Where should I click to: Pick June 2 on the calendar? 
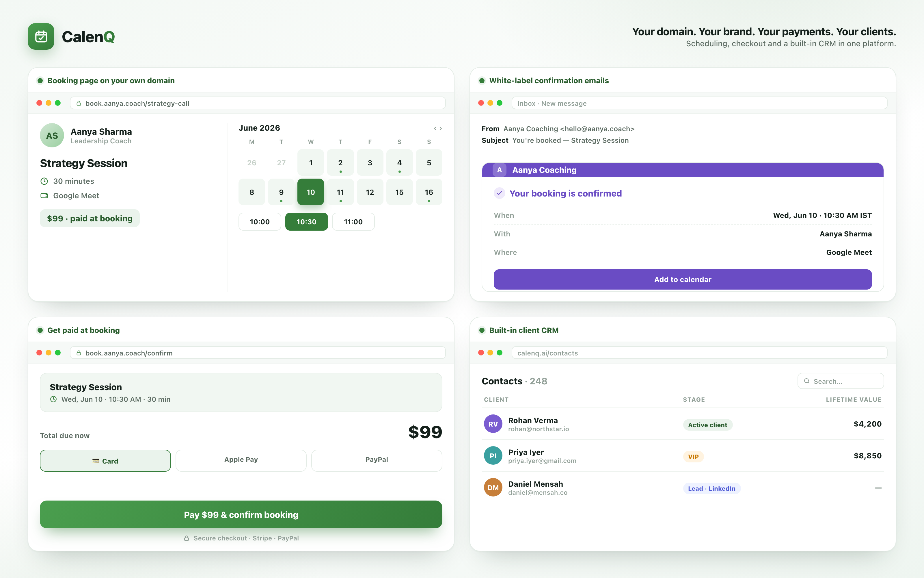coord(340,162)
